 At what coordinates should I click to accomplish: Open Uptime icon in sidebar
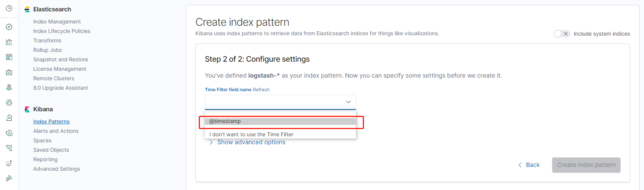9,163
